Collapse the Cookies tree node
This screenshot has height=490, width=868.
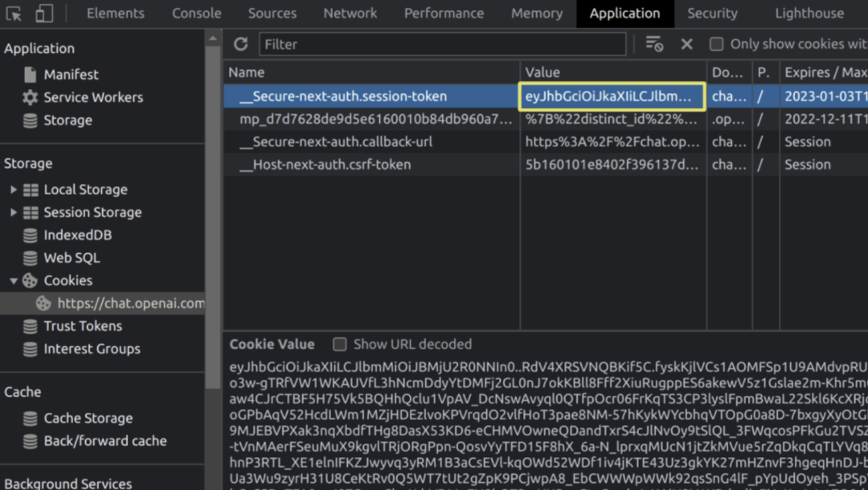pyautogui.click(x=13, y=281)
